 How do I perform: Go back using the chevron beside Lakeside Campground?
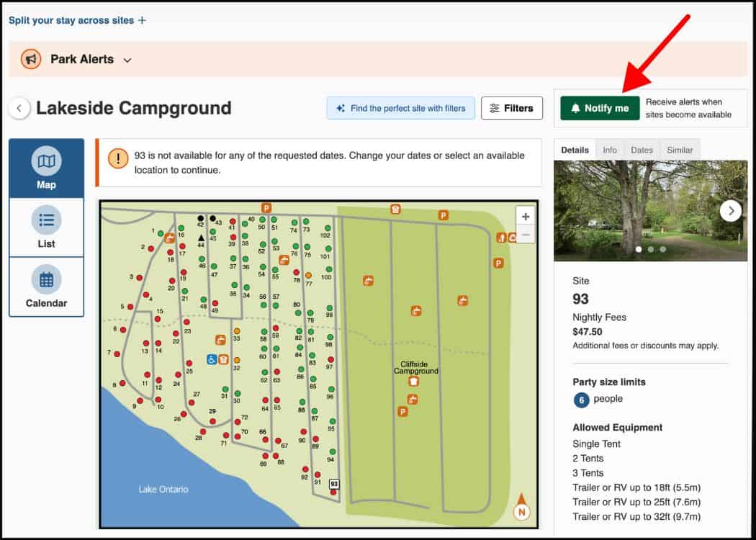click(19, 108)
